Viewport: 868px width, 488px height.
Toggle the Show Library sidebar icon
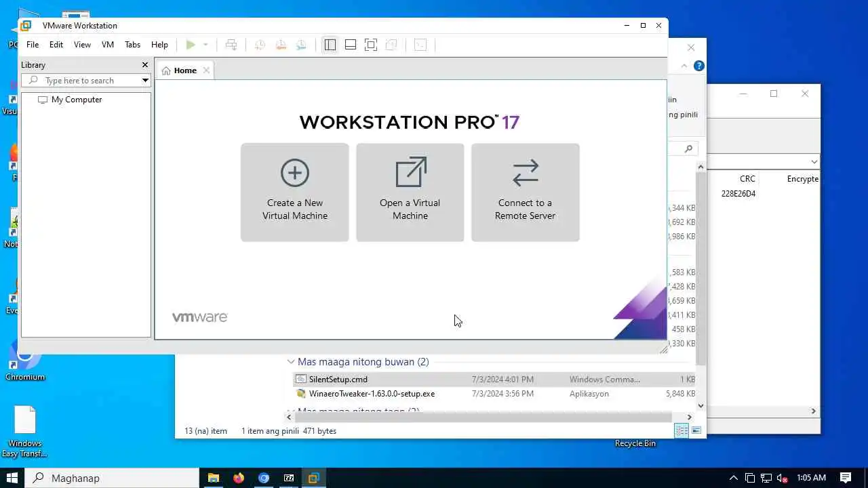pos(330,45)
